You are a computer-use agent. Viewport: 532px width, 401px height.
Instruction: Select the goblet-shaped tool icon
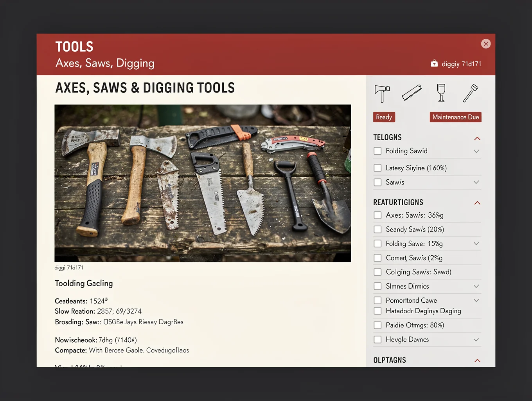(441, 93)
